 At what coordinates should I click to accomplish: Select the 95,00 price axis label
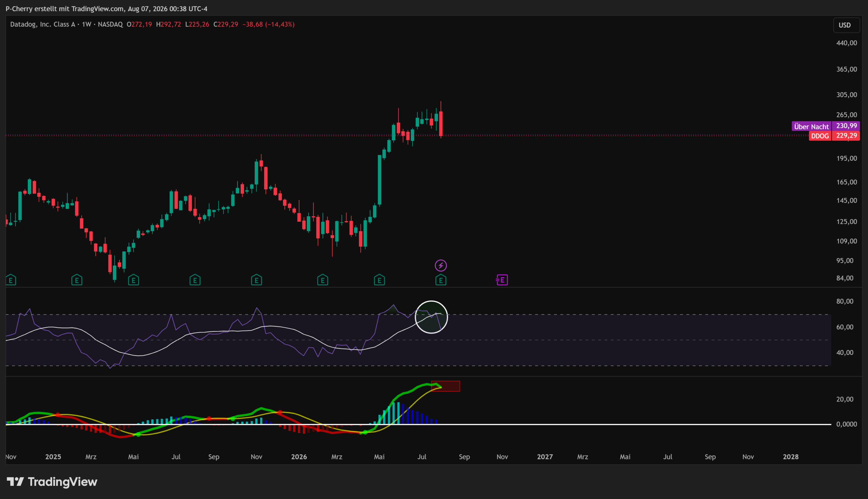click(x=845, y=261)
